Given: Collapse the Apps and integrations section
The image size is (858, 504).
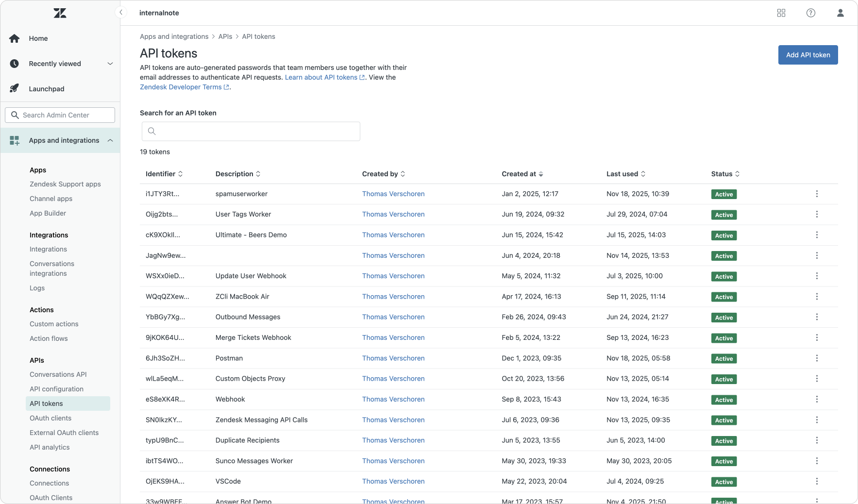Looking at the screenshot, I should pyautogui.click(x=110, y=140).
